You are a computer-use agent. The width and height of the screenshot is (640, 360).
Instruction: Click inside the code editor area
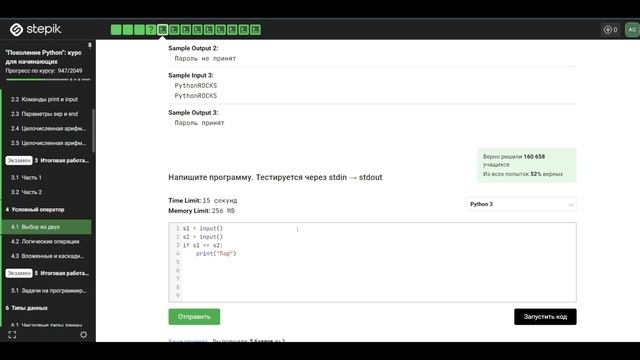[x=372, y=262]
